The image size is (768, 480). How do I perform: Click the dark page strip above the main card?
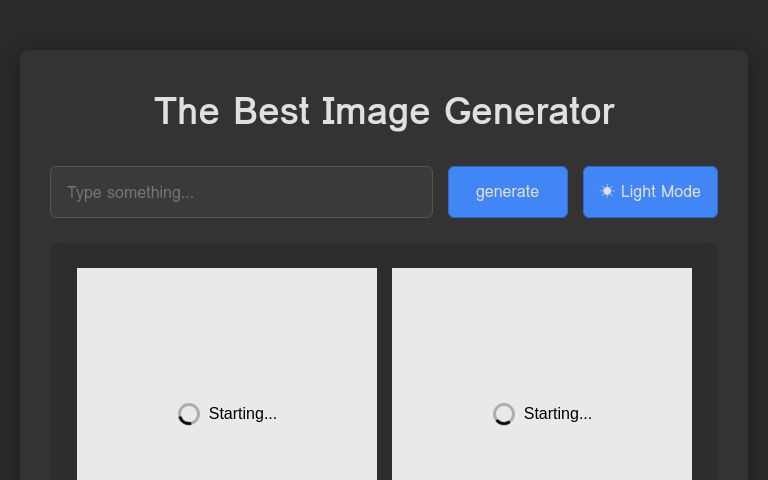tap(384, 24)
